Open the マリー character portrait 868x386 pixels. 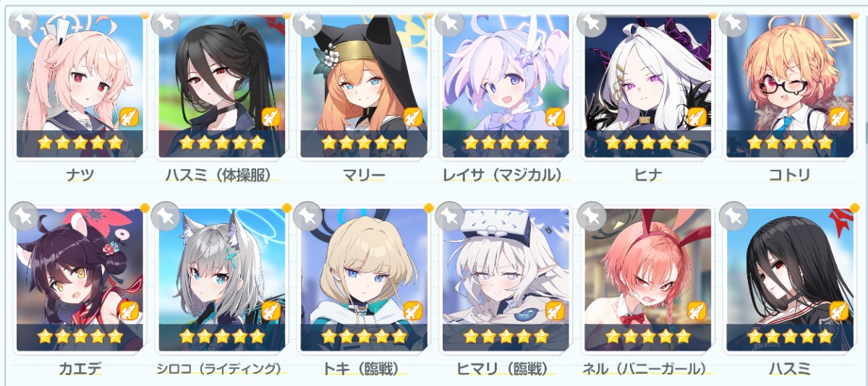click(x=364, y=86)
